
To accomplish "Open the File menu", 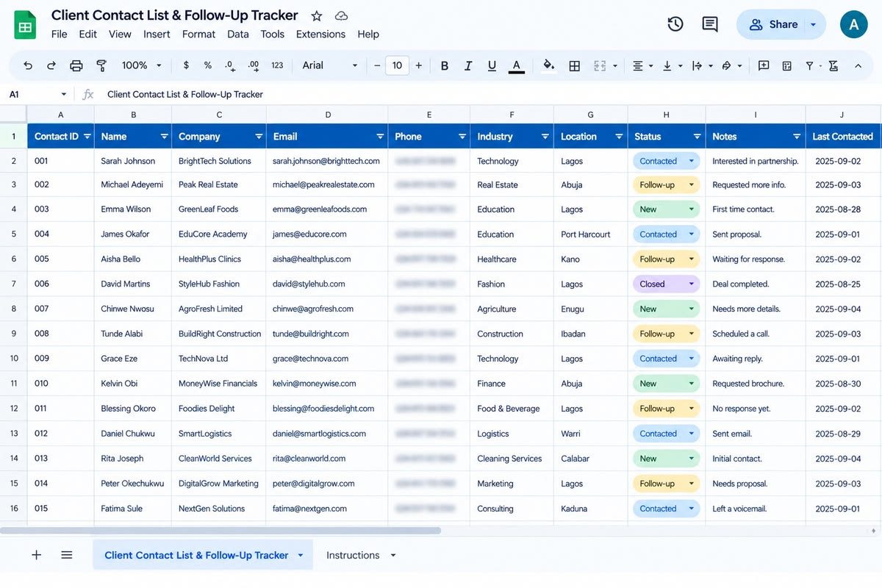I will [x=60, y=34].
